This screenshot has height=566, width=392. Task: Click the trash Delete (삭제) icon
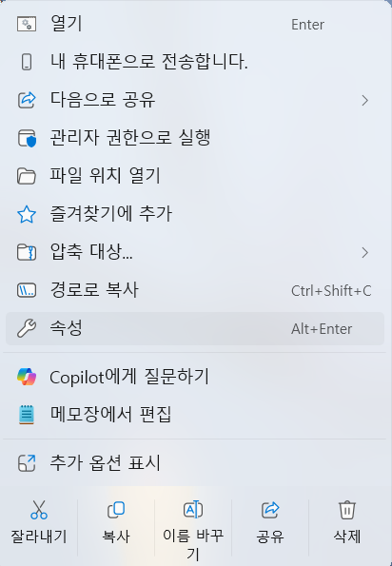pyautogui.click(x=347, y=510)
